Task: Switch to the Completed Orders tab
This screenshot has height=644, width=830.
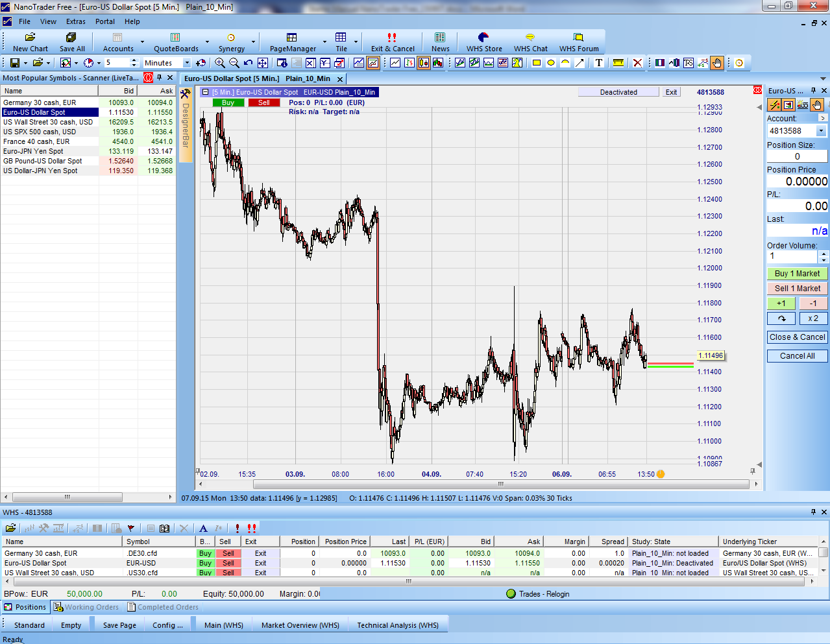Action: pyautogui.click(x=163, y=607)
